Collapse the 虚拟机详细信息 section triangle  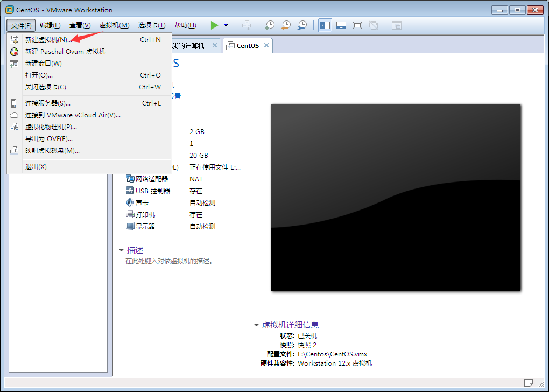pos(256,325)
